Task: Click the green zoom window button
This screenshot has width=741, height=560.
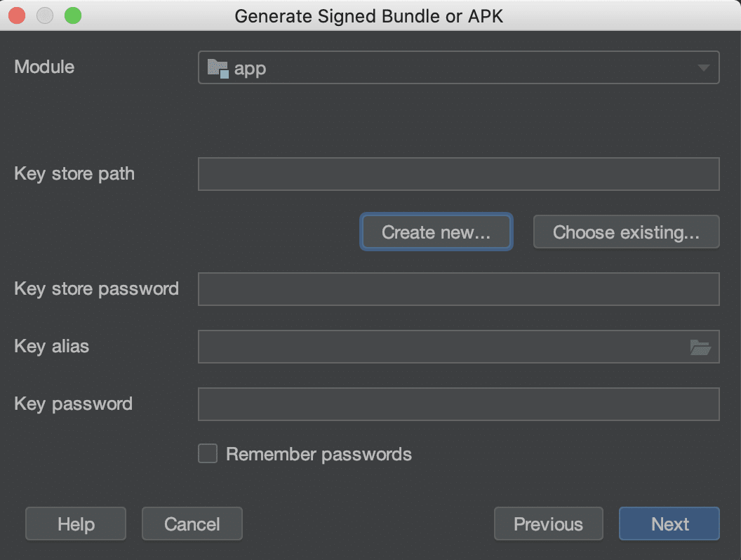Action: pos(73,15)
